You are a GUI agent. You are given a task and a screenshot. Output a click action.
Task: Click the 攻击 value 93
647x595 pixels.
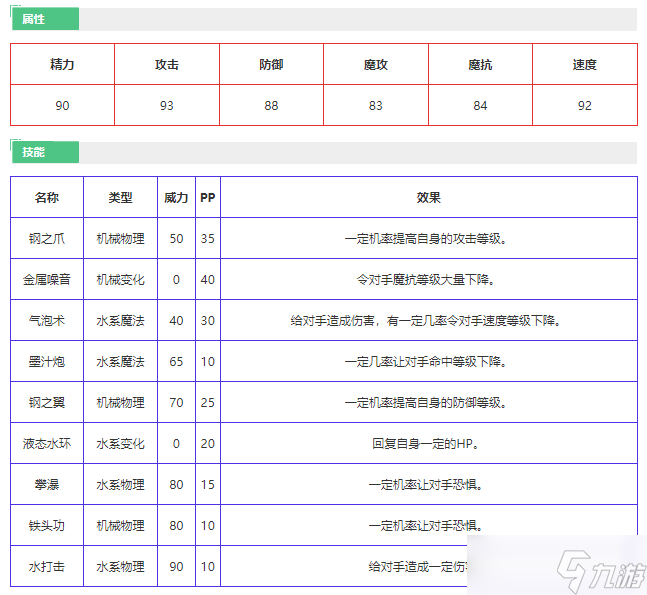point(167,106)
